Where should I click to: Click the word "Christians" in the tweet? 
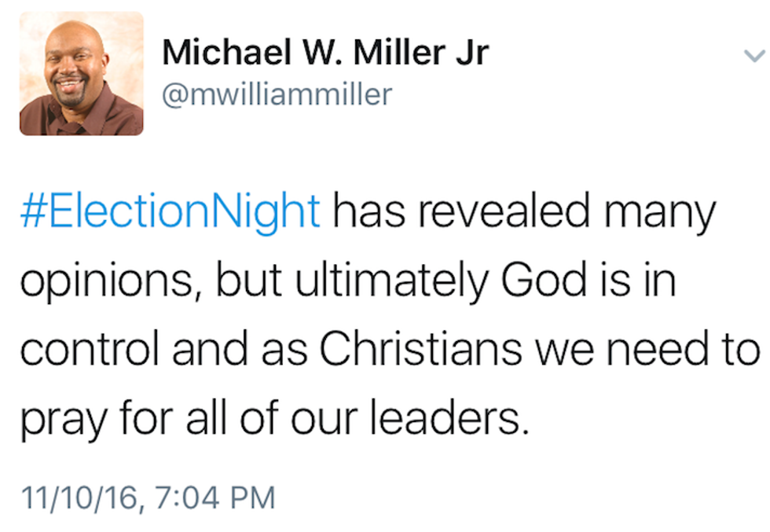pos(421,349)
